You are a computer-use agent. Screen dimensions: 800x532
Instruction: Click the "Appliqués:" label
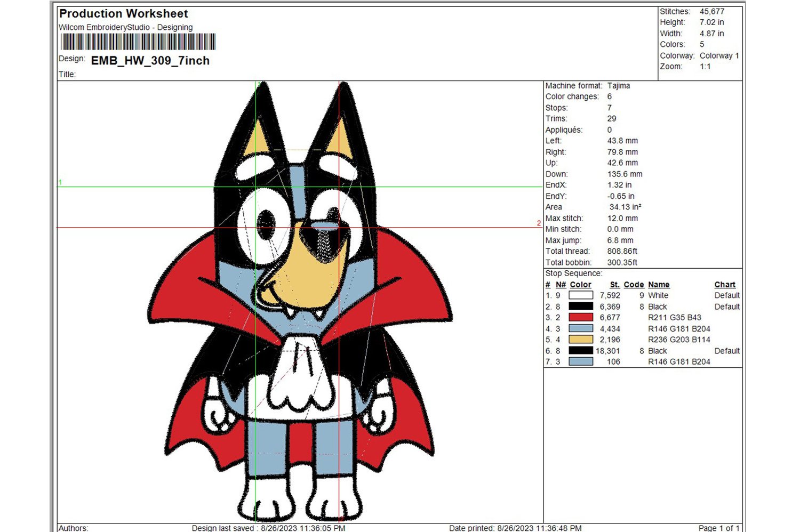point(564,130)
